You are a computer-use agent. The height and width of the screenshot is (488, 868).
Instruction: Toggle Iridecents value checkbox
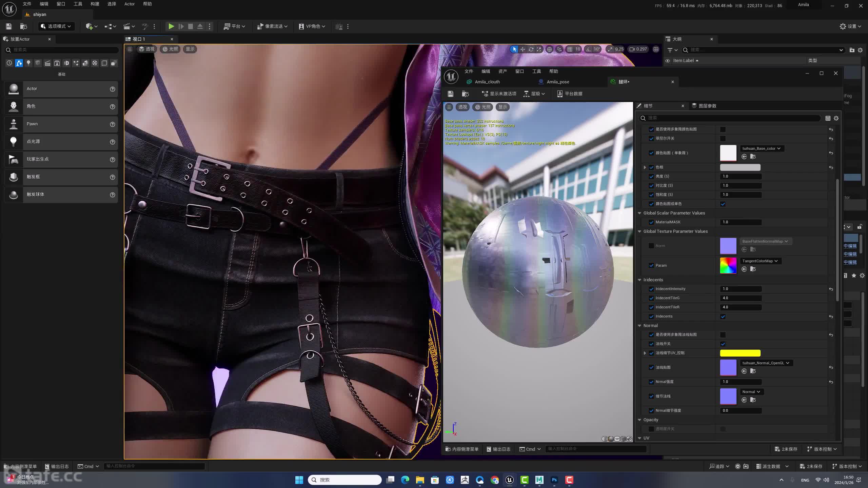tap(723, 317)
